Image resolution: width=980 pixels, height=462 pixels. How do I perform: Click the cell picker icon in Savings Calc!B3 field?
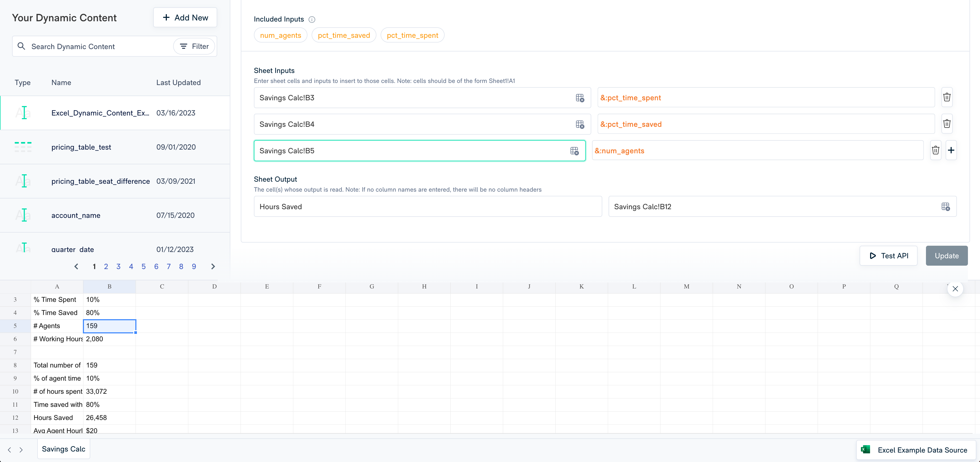[x=580, y=98]
